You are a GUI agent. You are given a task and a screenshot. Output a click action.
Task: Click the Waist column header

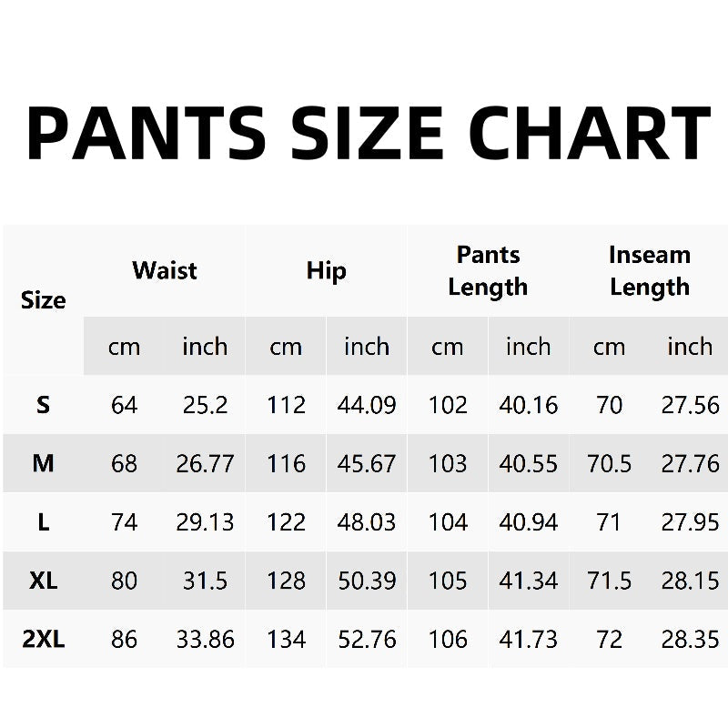(165, 270)
